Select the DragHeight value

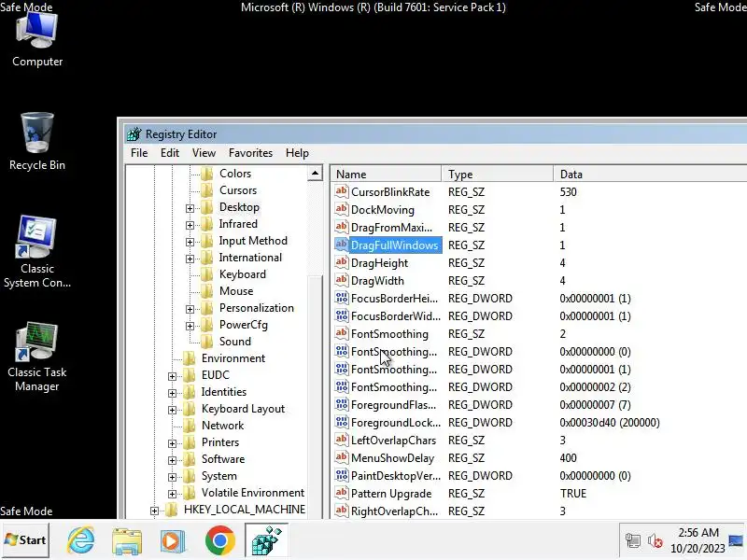(x=380, y=263)
